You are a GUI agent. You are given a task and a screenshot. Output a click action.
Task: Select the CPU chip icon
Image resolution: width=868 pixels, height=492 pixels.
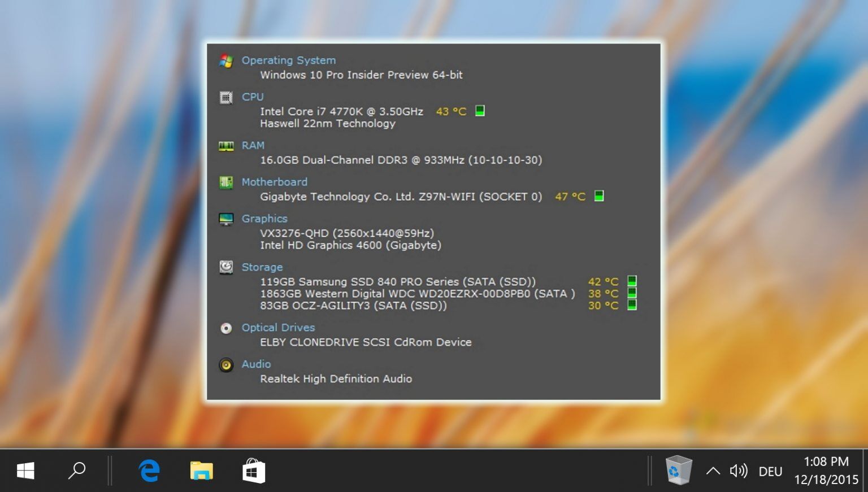[227, 98]
